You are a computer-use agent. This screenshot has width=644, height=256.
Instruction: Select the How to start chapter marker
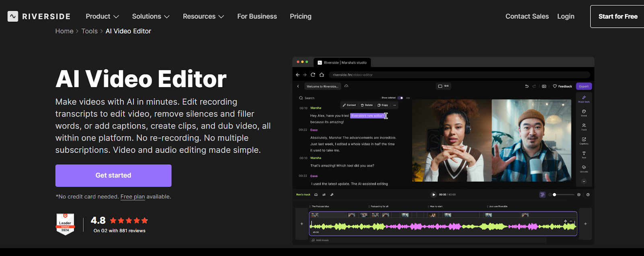click(x=436, y=207)
